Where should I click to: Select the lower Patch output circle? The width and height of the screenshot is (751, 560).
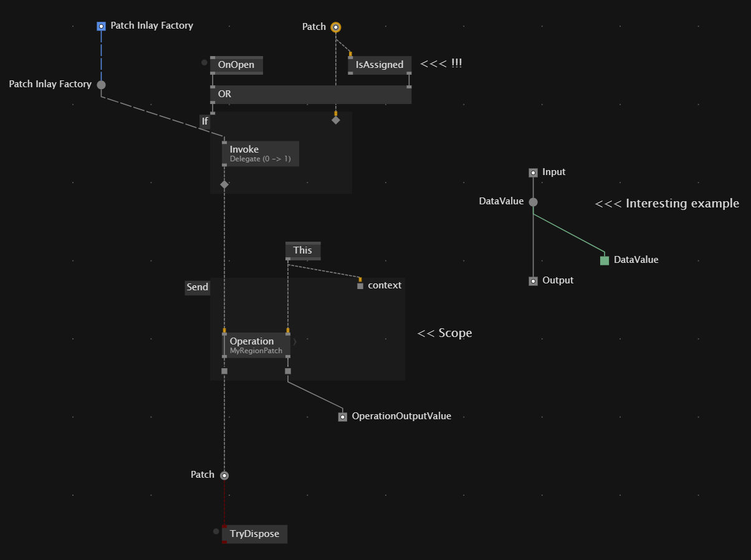[x=224, y=475]
